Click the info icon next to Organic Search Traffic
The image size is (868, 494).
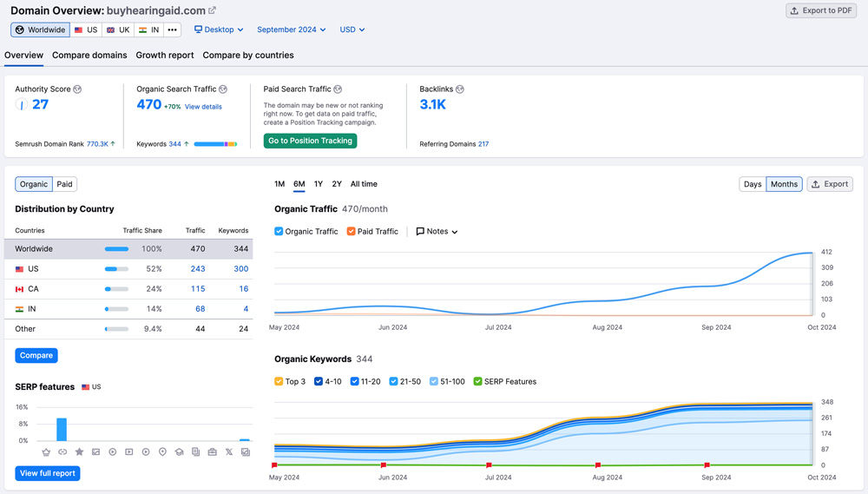[223, 89]
